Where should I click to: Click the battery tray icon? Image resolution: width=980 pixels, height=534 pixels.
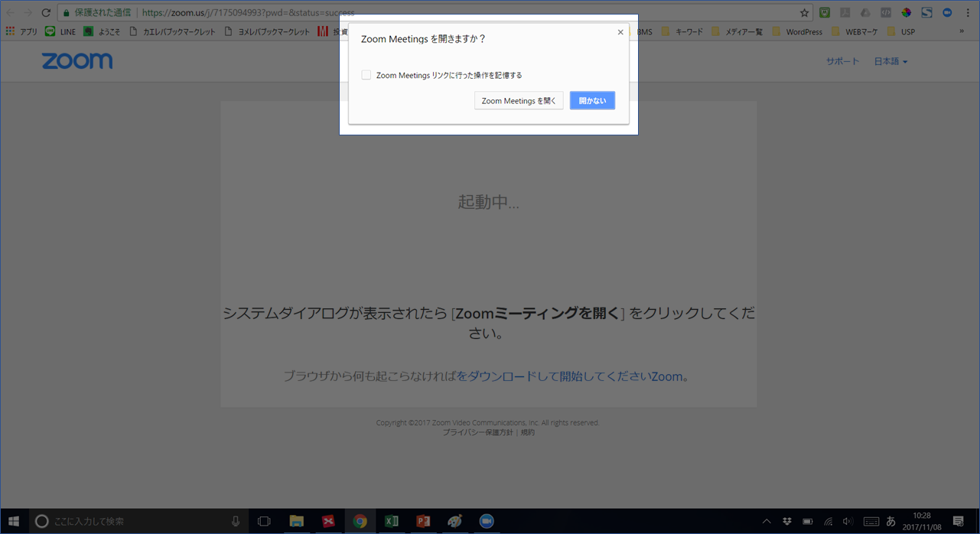click(807, 521)
